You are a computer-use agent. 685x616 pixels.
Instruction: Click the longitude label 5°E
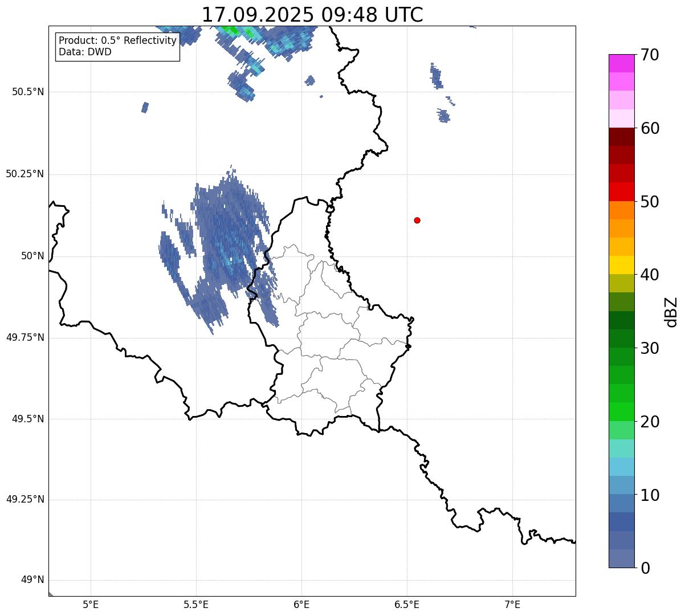point(91,605)
